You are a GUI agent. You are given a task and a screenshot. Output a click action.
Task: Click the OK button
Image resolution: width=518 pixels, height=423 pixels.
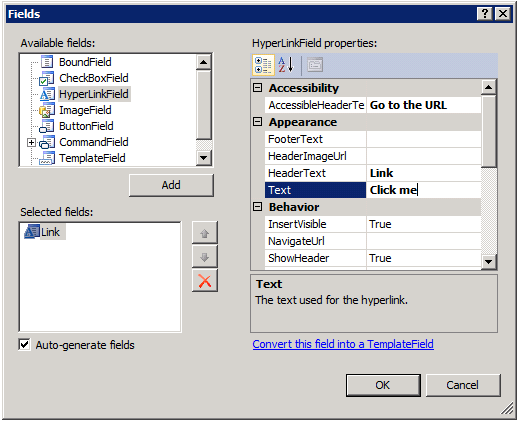(x=383, y=385)
